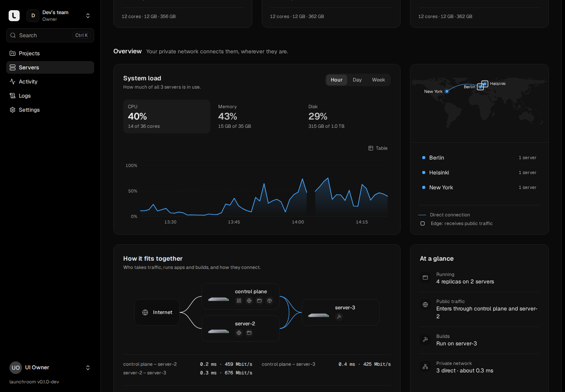Select the Memory metric card

[x=257, y=116]
